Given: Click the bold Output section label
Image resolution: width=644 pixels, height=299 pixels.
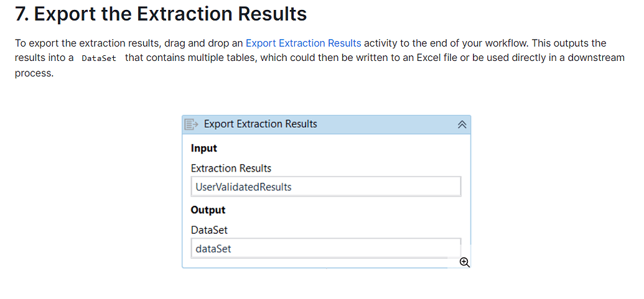Looking at the screenshot, I should 208,210.
